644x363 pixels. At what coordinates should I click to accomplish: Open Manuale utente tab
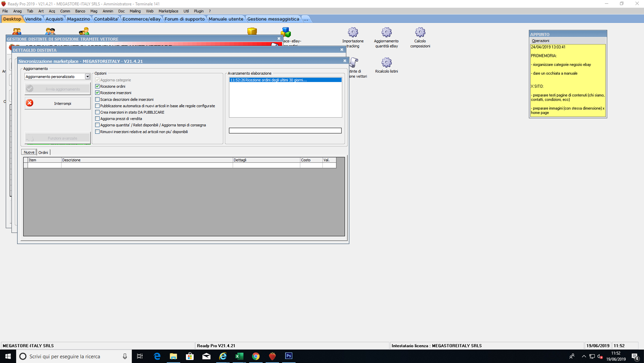tap(226, 19)
